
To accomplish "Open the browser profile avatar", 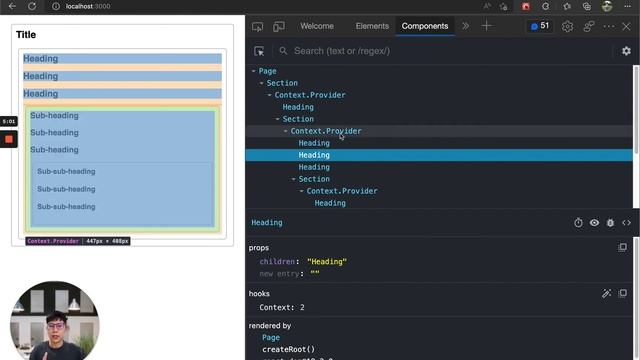I will click(607, 6).
